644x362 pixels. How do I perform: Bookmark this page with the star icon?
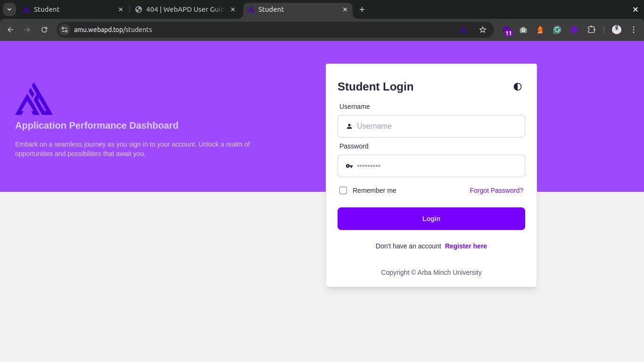coord(483,30)
